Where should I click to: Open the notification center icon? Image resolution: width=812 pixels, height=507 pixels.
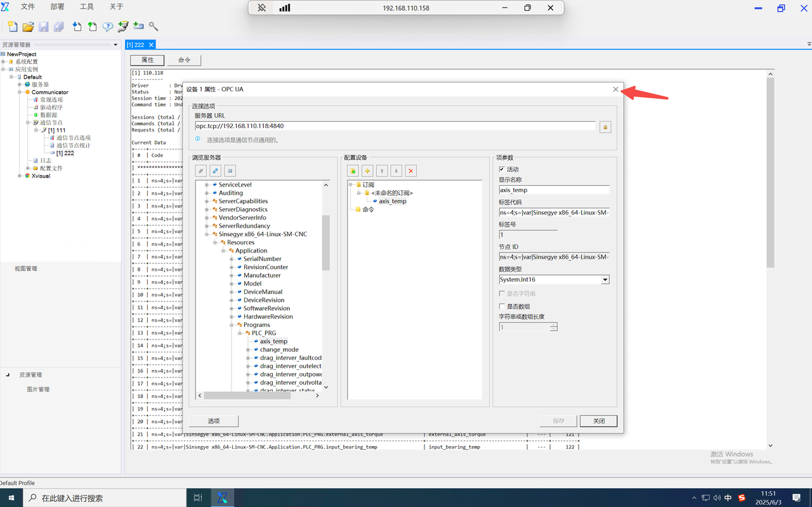click(x=797, y=498)
